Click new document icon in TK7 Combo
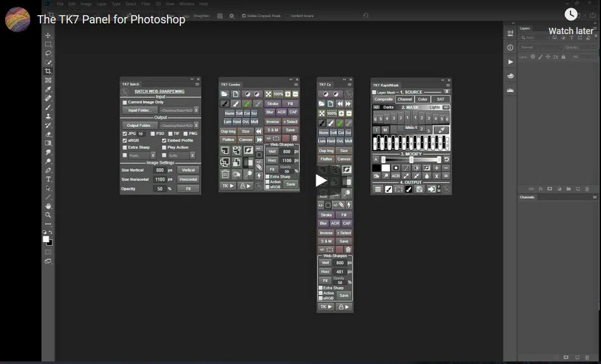601x364 pixels. [x=235, y=94]
